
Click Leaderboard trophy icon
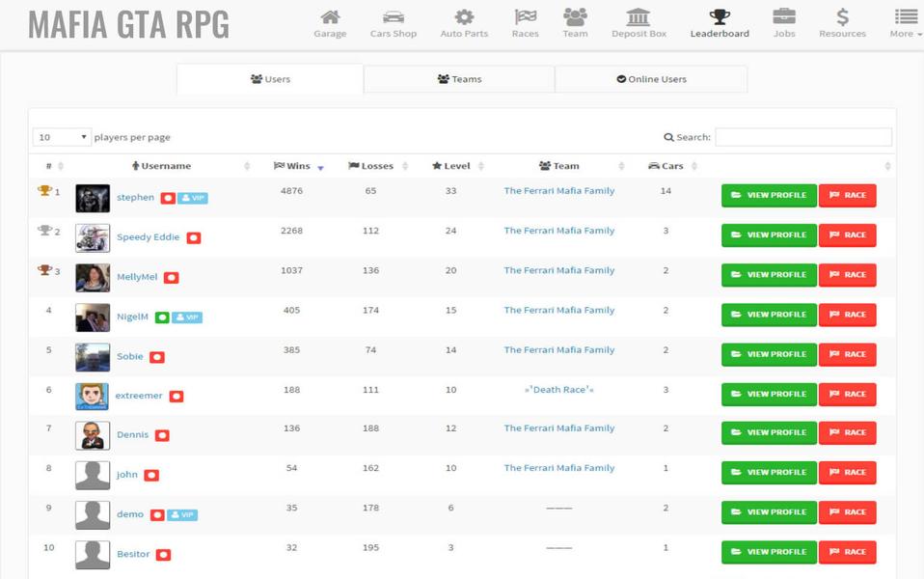point(719,17)
